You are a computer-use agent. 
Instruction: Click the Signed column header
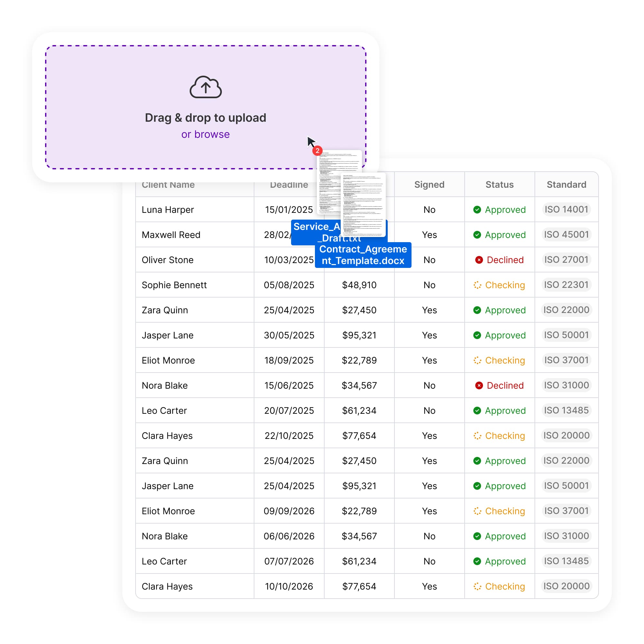point(429,184)
